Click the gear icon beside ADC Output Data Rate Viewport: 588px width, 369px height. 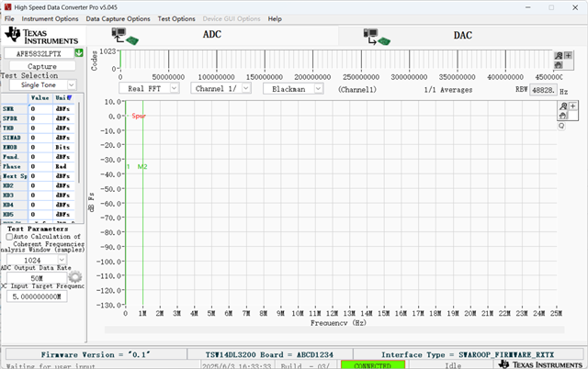75,277
